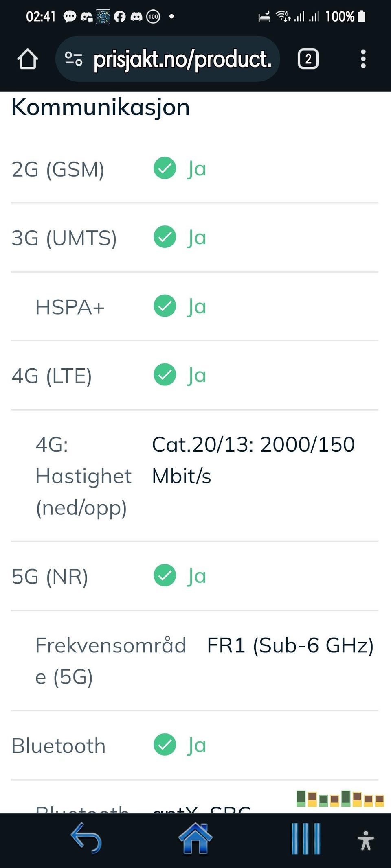The width and height of the screenshot is (391, 868).
Task: Open the browser three-dot menu
Action: 363,59
